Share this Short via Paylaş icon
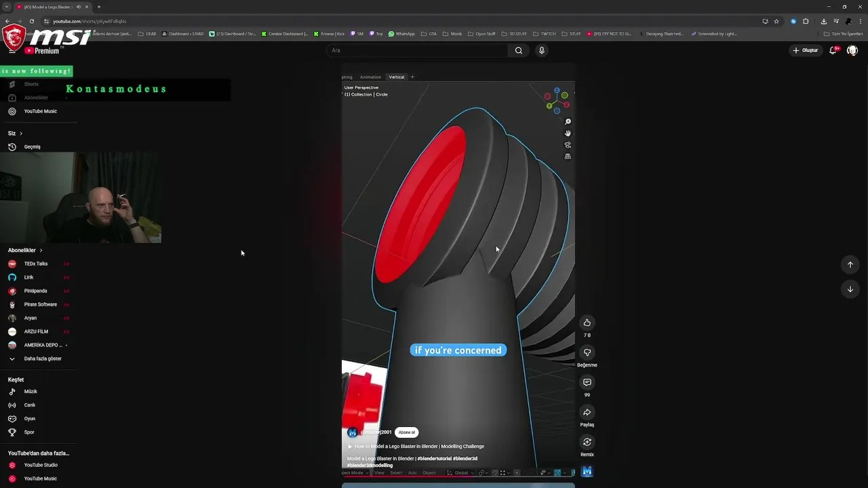Image resolution: width=868 pixels, height=488 pixels. tap(587, 412)
